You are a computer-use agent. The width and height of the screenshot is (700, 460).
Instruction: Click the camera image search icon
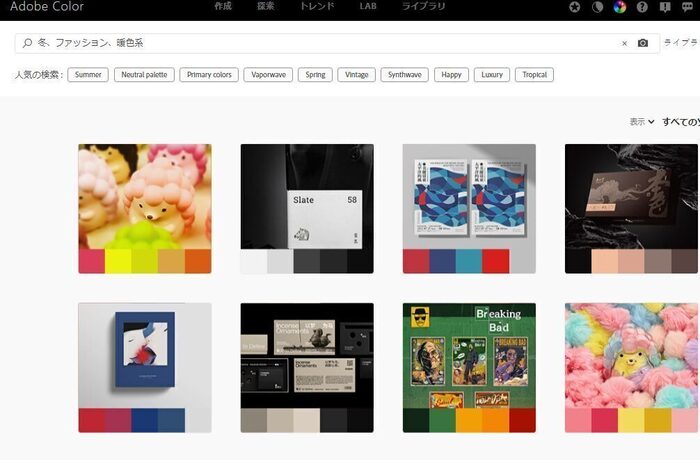(x=643, y=43)
